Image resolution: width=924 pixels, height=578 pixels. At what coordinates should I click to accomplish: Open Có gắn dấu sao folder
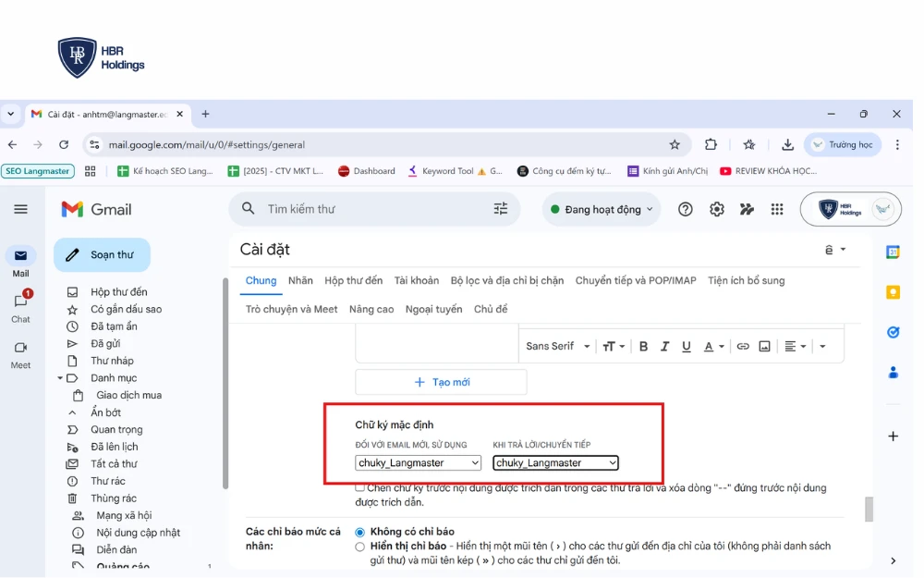pos(126,309)
